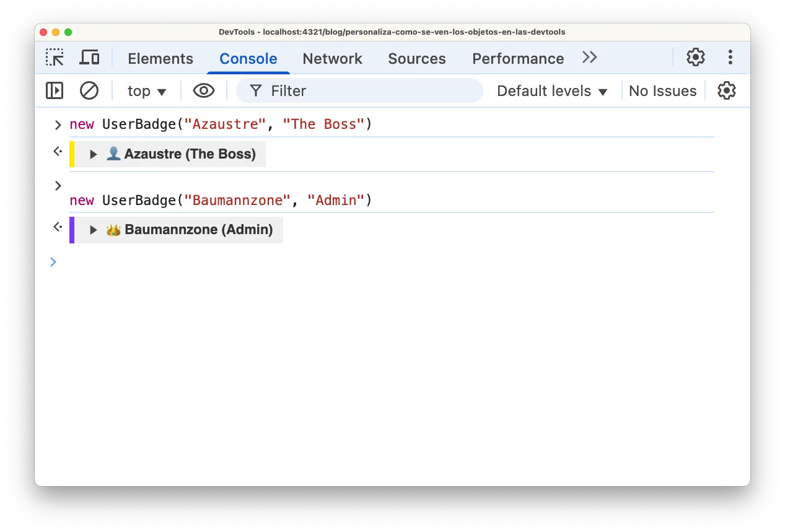Screen dimensions: 785x532
Task: Click the user silhouette emoji for Azaustre
Action: [113, 154]
